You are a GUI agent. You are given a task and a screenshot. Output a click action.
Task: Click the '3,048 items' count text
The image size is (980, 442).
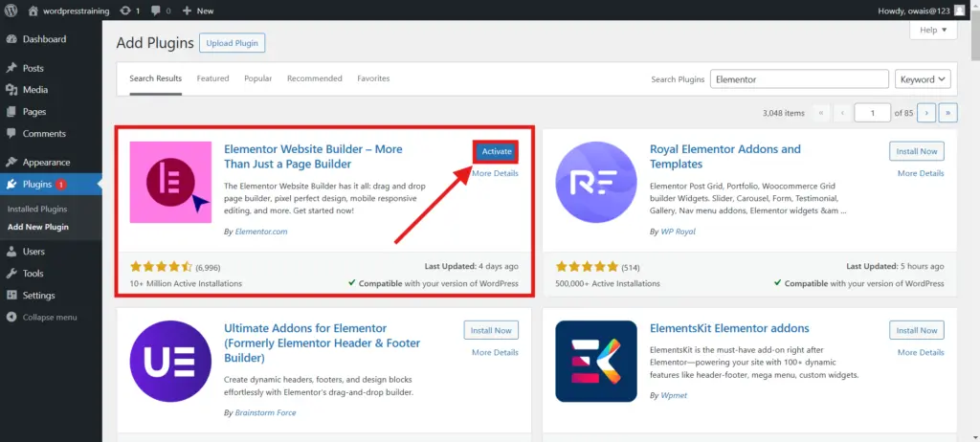coord(784,113)
